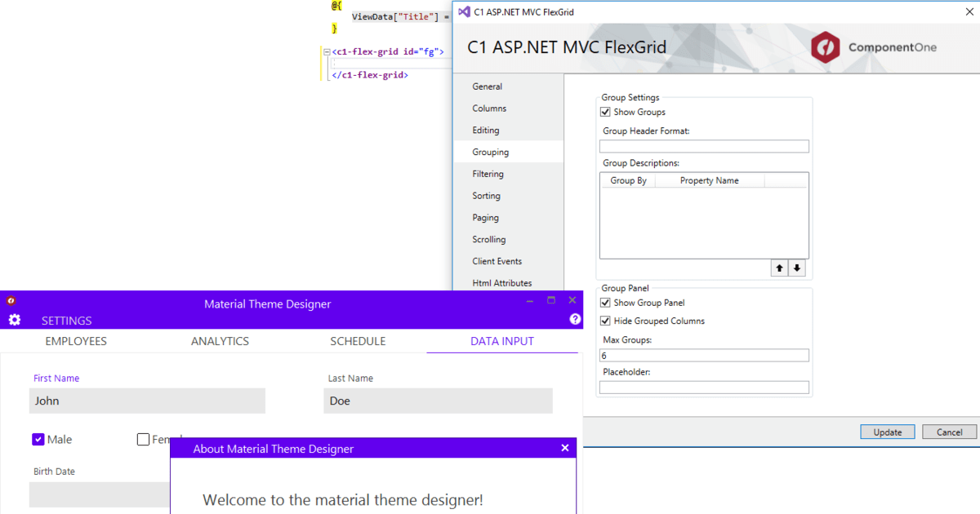Click the Group Header Format text box
Image resolution: width=980 pixels, height=514 pixels.
pyautogui.click(x=703, y=145)
